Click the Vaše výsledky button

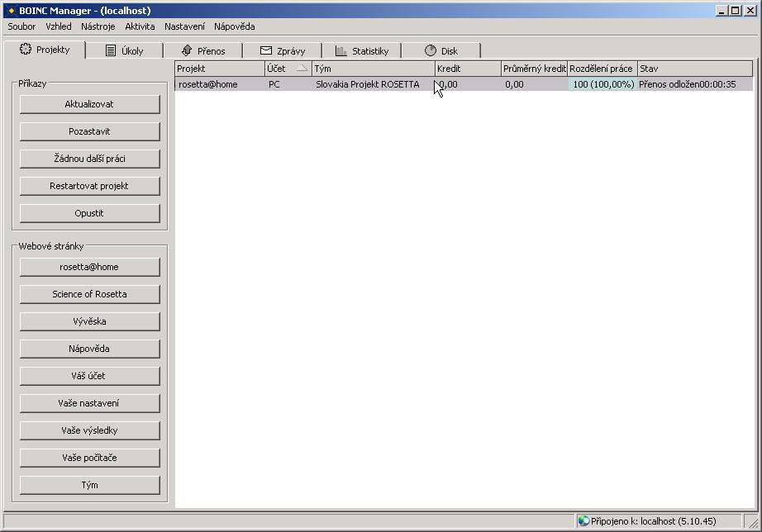[x=89, y=430]
